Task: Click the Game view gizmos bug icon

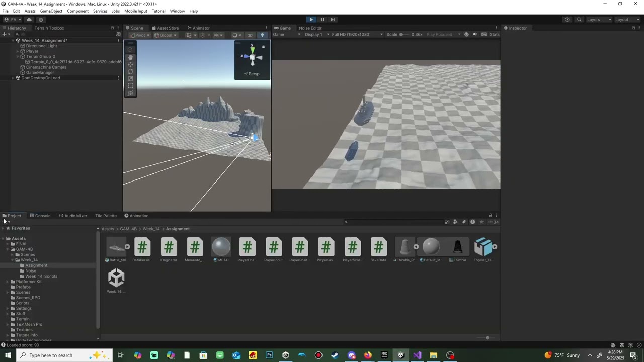Action: (466, 35)
